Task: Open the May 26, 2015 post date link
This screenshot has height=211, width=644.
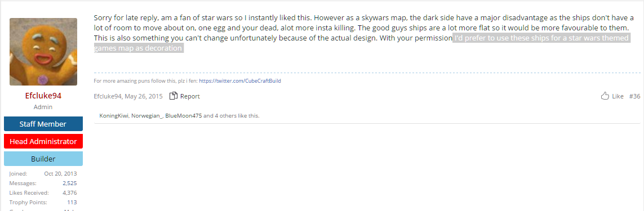Action: 143,96
